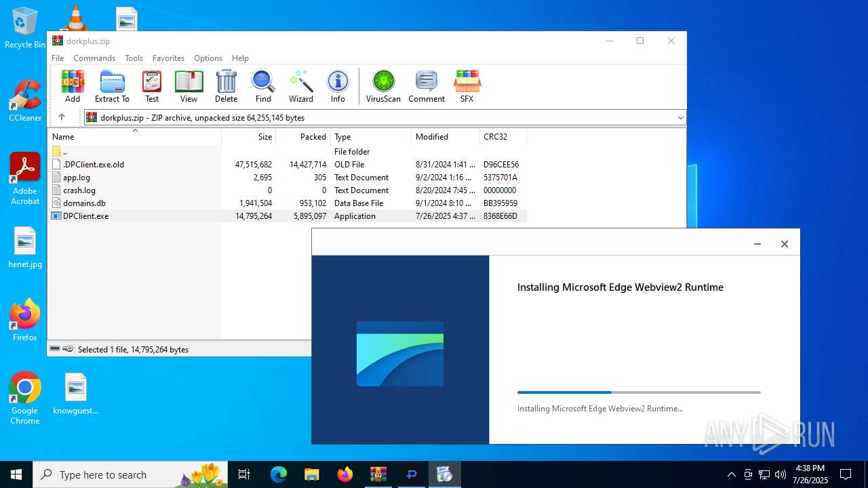Click the Delete trash can icon
Screen dimensions: 868x488
click(226, 86)
